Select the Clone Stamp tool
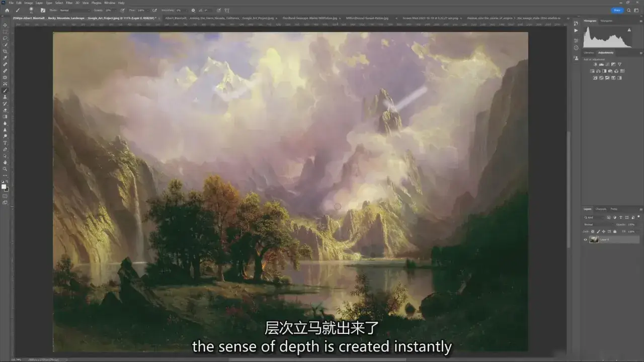644x362 pixels. click(x=5, y=97)
